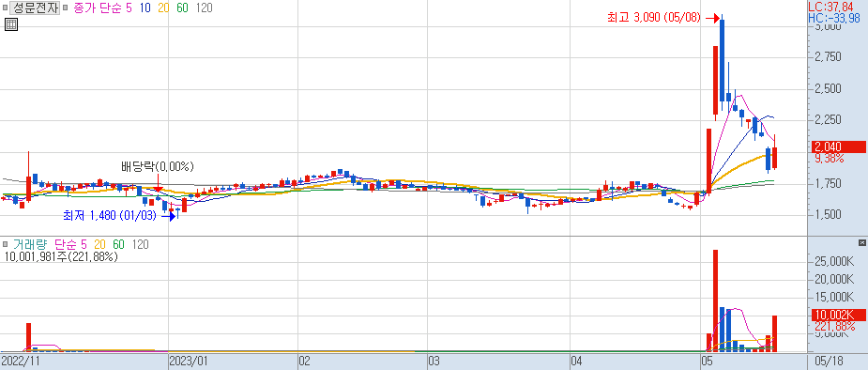Click the 05/18 current date label
Screen dimensions: 868x370
pos(829,362)
